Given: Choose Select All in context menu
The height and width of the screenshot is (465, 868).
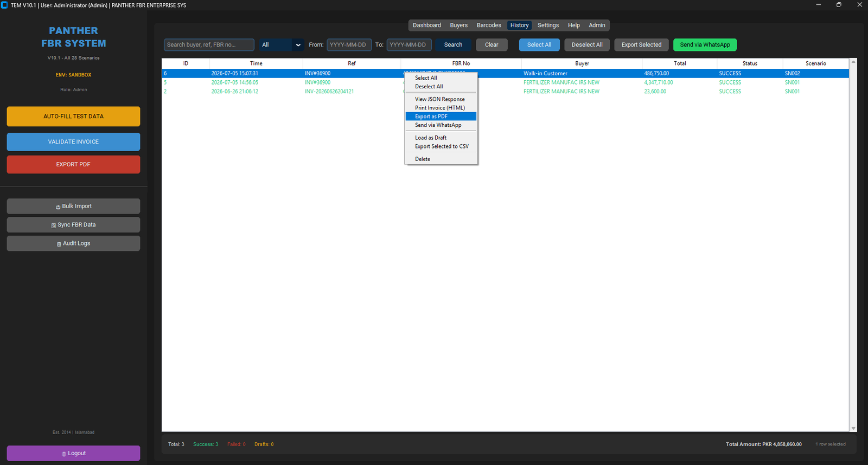Looking at the screenshot, I should (x=441, y=78).
